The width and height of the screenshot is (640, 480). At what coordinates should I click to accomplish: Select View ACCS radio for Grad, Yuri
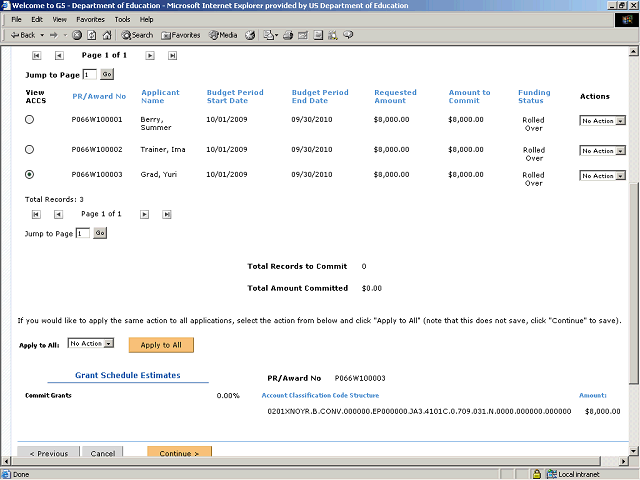[29, 175]
